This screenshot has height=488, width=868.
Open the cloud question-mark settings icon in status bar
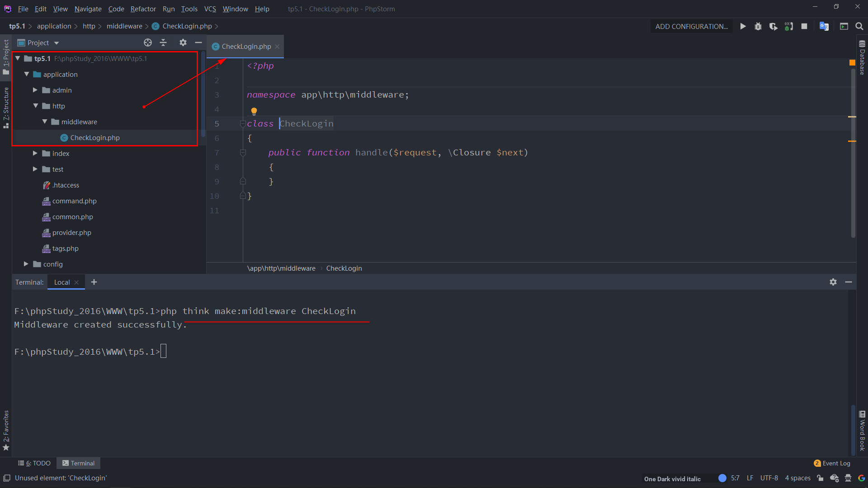[835, 478]
